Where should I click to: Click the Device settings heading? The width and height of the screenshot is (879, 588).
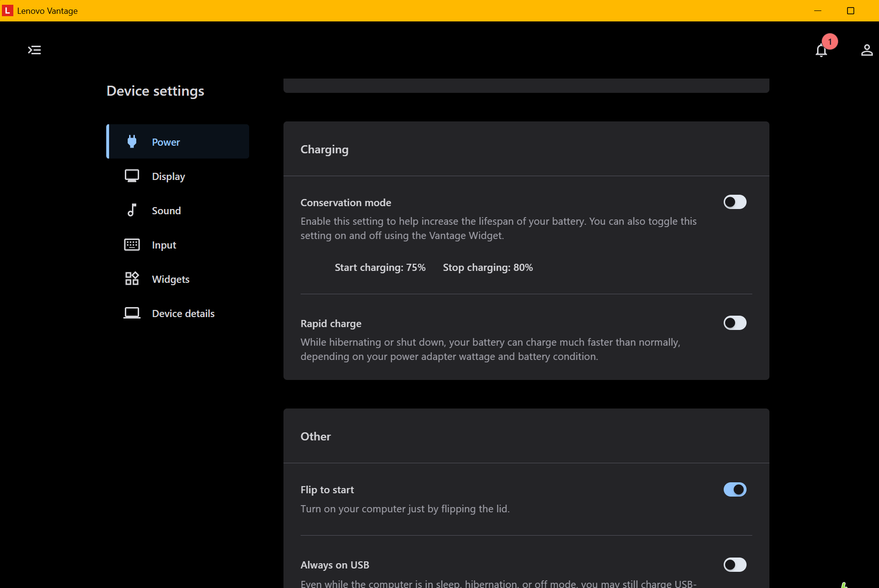155,91
